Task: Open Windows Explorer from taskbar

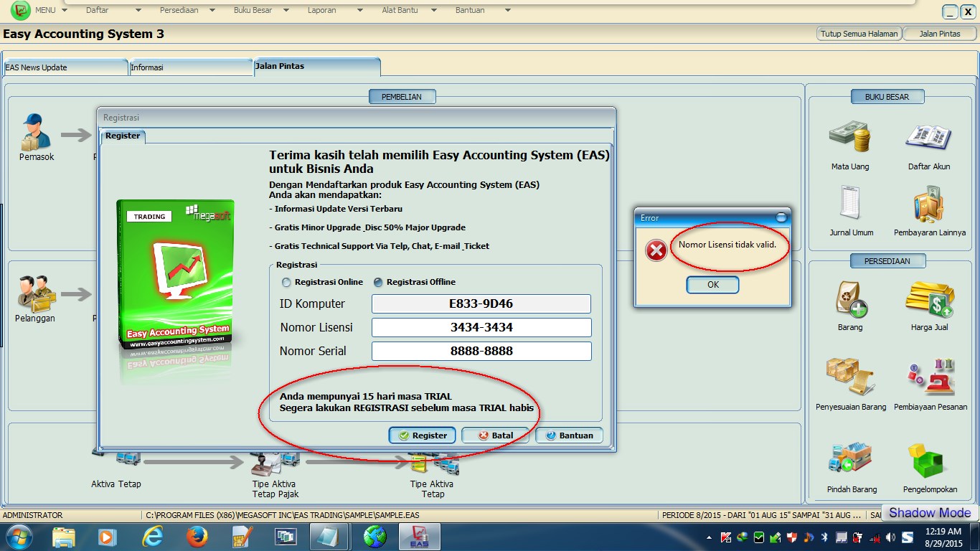Action: pyautogui.click(x=63, y=537)
